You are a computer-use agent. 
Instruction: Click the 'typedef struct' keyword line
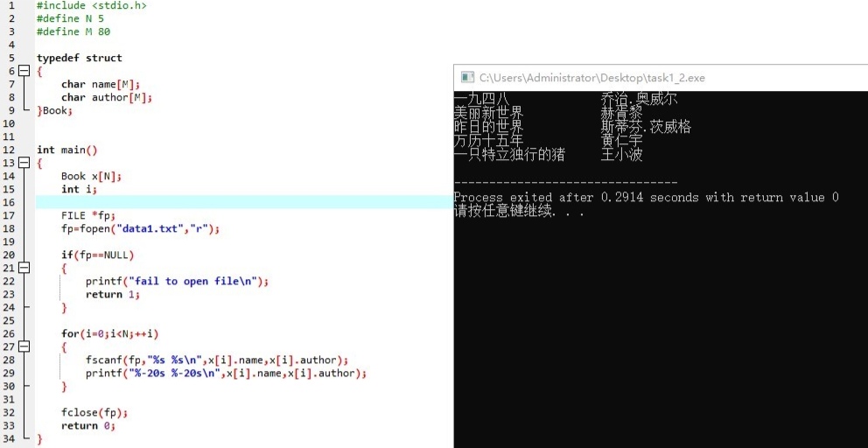[79, 58]
